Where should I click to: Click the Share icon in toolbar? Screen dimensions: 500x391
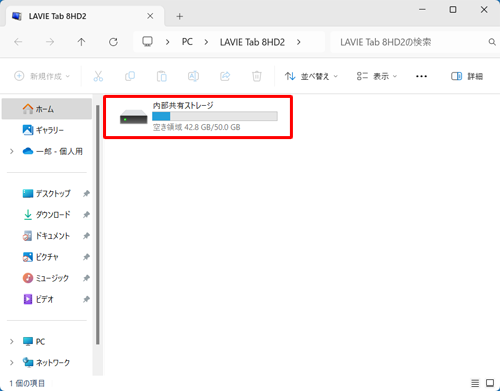pyautogui.click(x=225, y=76)
